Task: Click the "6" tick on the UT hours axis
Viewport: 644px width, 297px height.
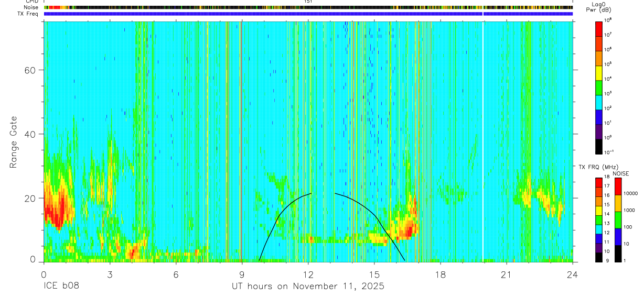Action: (176, 274)
